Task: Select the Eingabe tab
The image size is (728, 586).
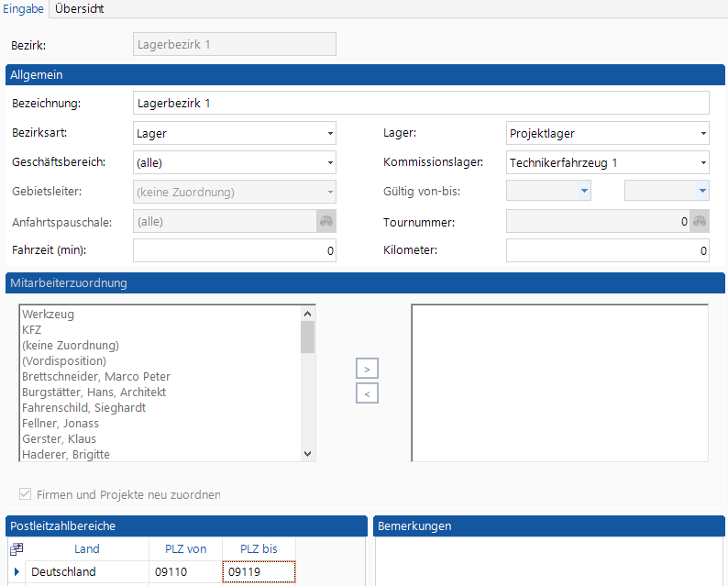Action: 24,8
